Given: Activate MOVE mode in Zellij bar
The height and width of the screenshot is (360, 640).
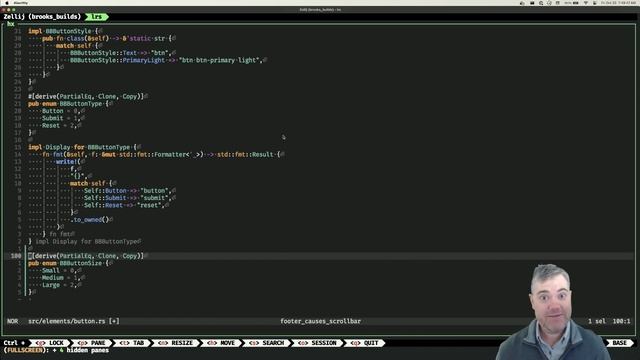Looking at the screenshot, I should click(x=221, y=343).
